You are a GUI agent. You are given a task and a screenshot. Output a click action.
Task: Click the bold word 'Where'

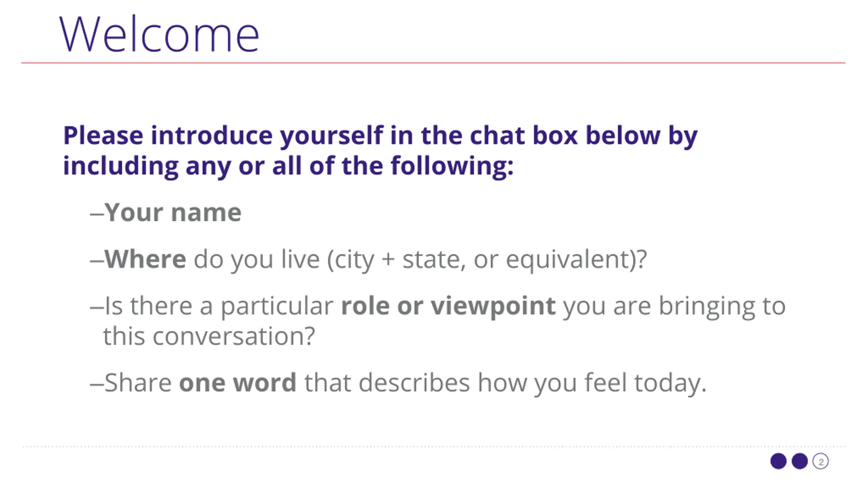click(145, 259)
